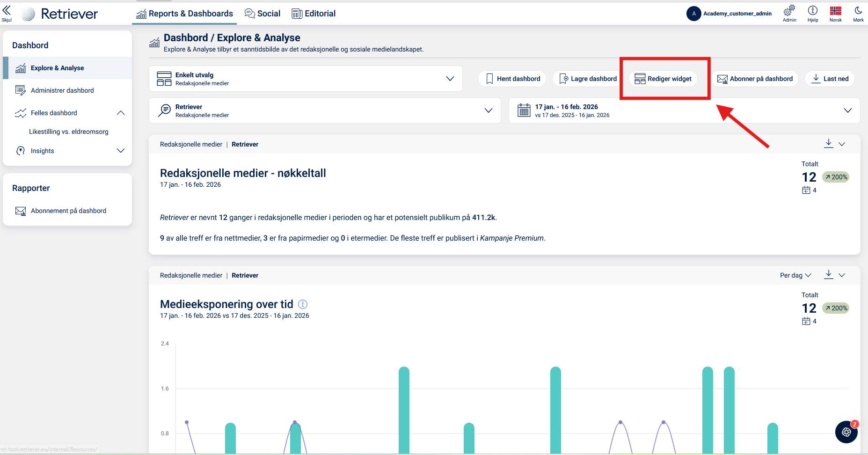Collapse the Felles dashbord section

point(121,113)
